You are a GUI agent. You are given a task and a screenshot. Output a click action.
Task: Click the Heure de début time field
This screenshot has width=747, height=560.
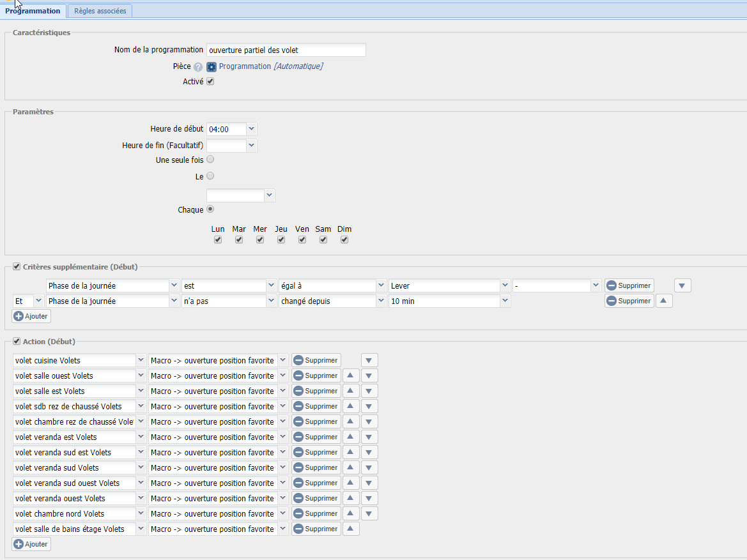(226, 129)
